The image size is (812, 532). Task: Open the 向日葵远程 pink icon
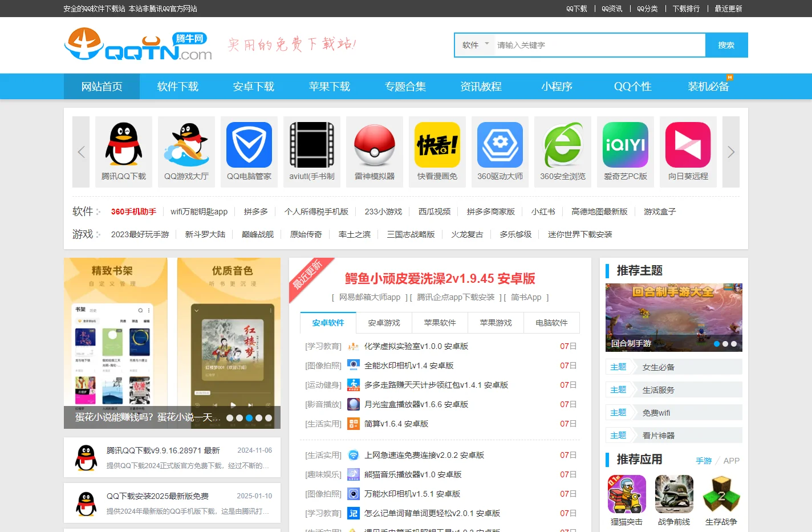click(x=688, y=145)
